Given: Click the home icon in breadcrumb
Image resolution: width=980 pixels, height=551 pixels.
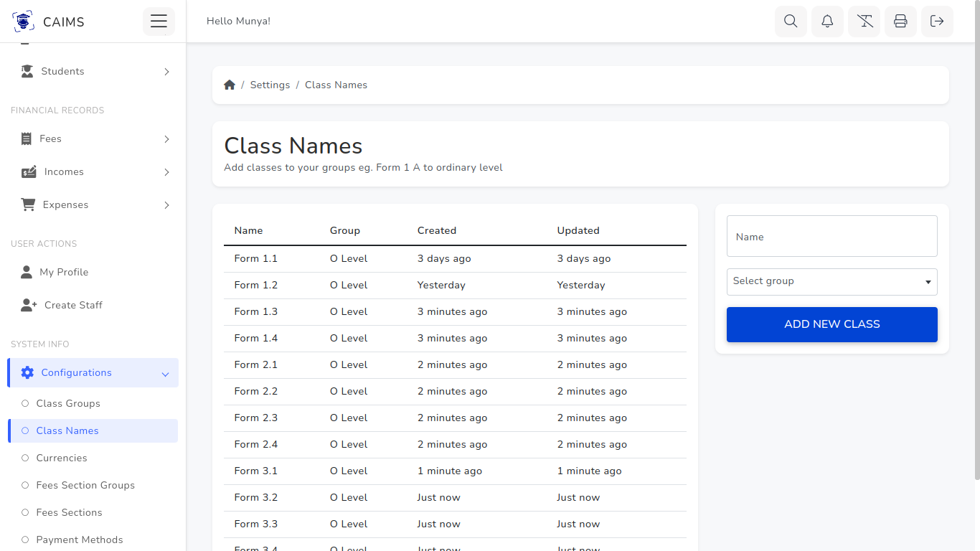Looking at the screenshot, I should click(230, 85).
